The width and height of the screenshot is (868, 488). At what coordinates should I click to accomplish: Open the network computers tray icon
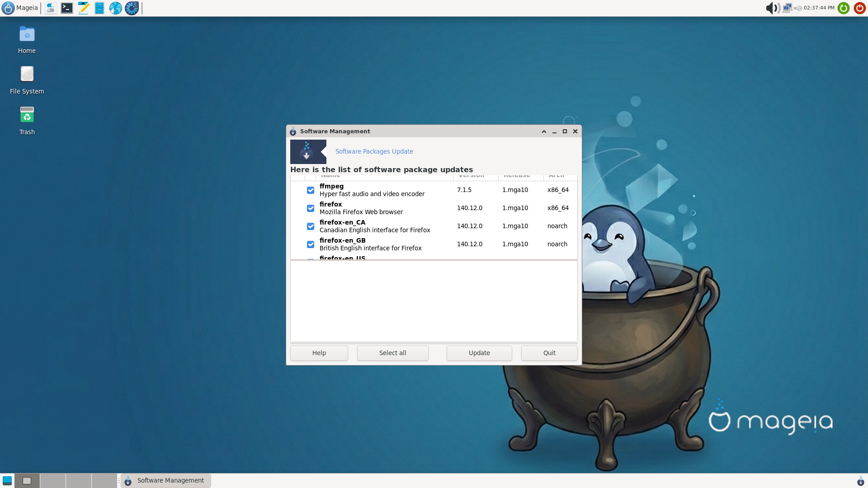point(788,8)
